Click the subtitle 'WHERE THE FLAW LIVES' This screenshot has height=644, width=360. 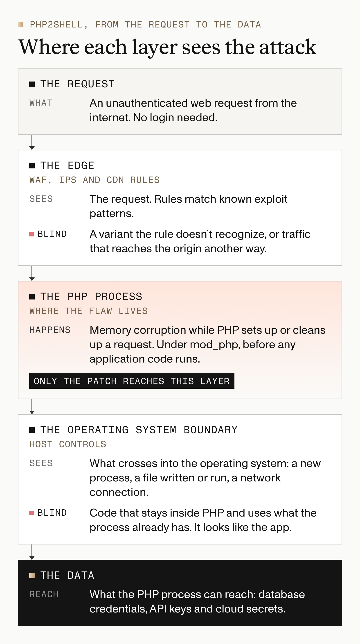click(88, 311)
